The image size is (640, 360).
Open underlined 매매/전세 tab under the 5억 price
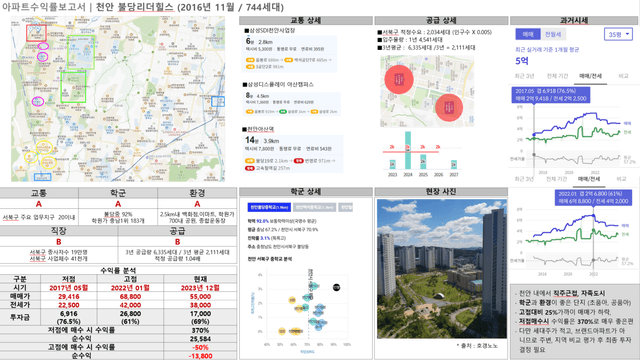(590, 76)
